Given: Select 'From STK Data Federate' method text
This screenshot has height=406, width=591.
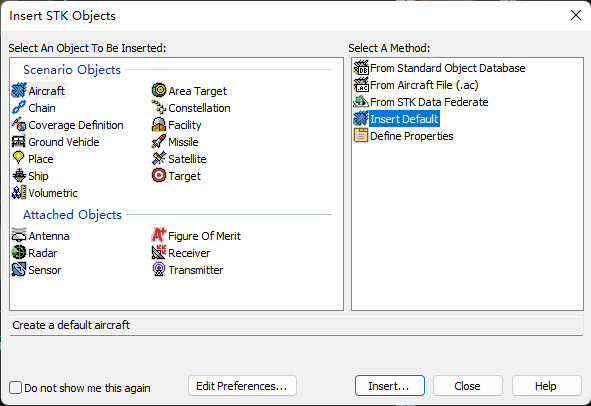Looking at the screenshot, I should point(429,102).
